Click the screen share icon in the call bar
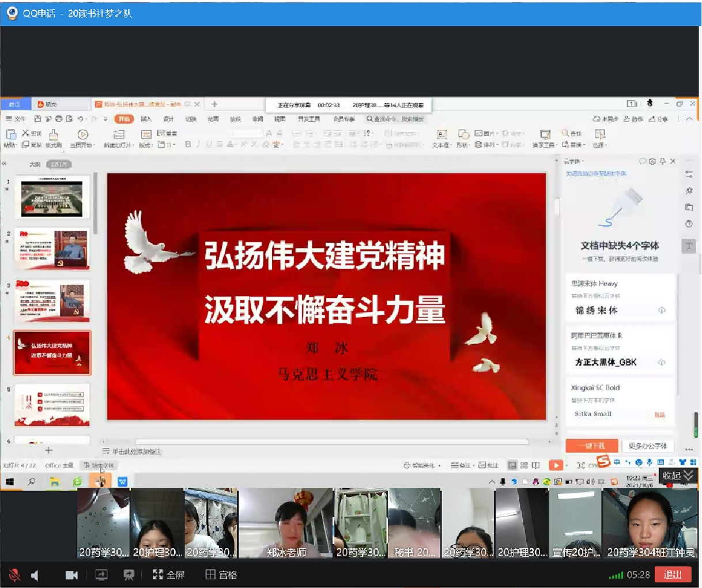 pos(101,575)
